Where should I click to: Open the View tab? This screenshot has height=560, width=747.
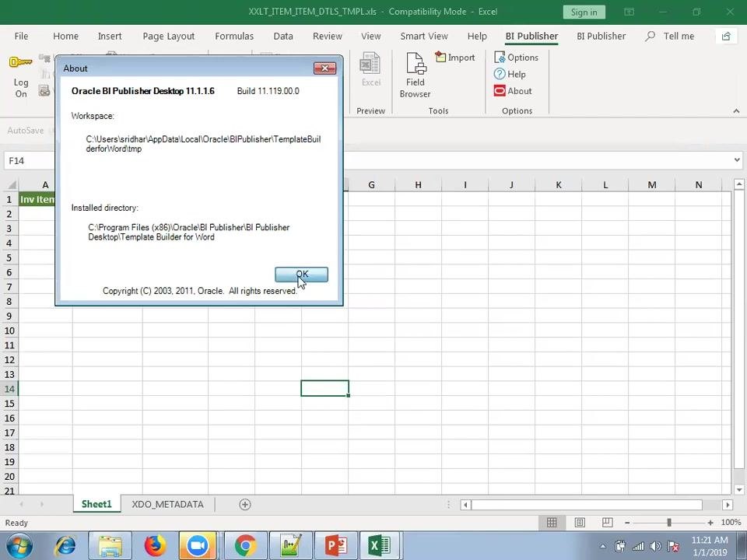(370, 37)
